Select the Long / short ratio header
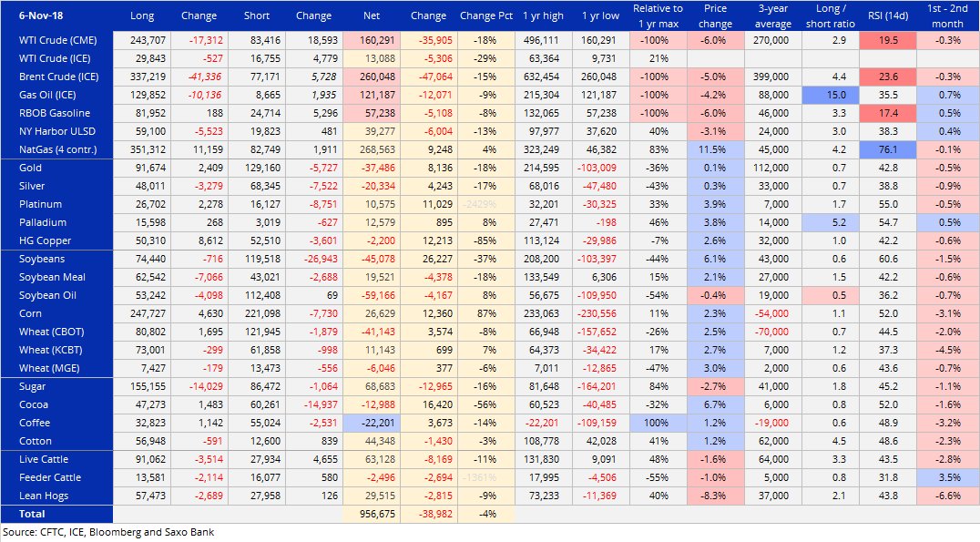Viewport: 980px width, 542px height. 830,15
